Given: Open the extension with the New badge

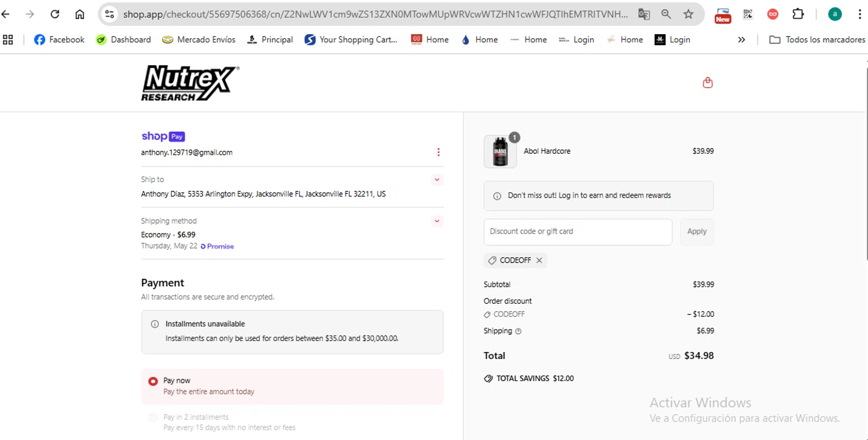Looking at the screenshot, I should (x=723, y=15).
